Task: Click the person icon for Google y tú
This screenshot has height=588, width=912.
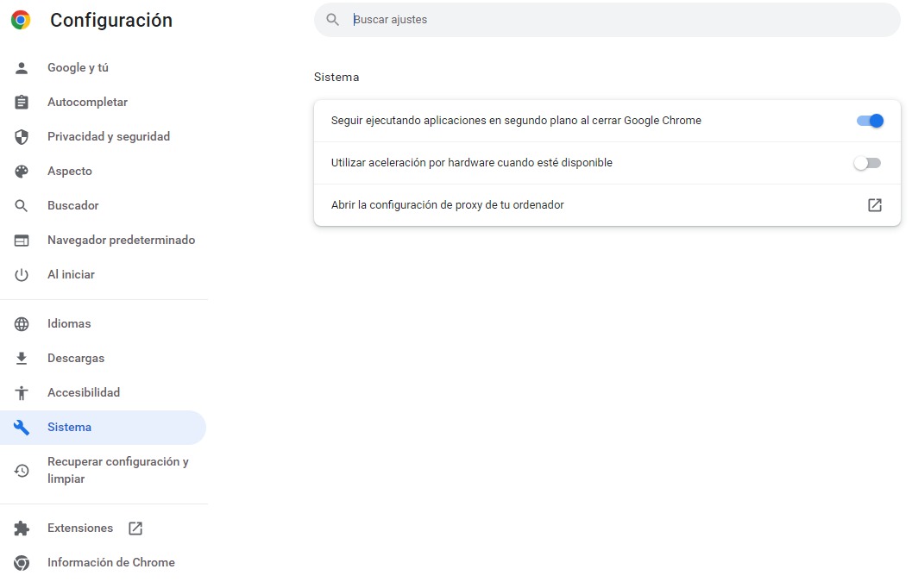Action: [x=22, y=68]
